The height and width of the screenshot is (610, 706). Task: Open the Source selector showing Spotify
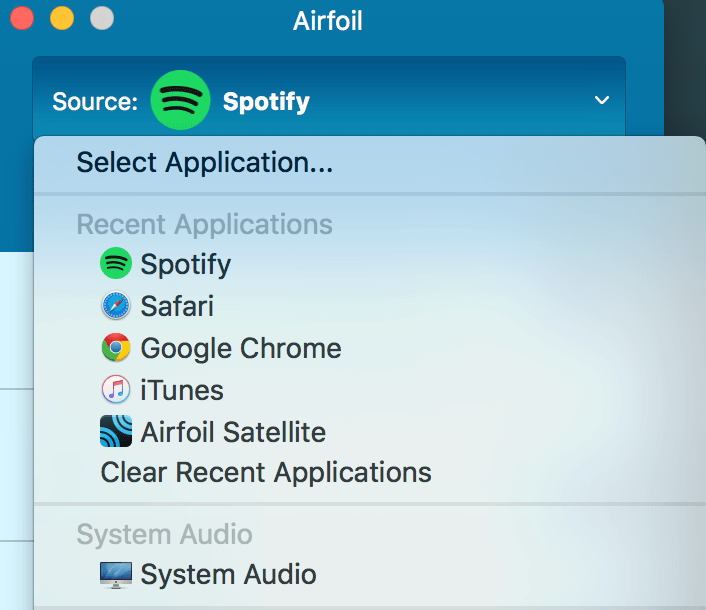(329, 100)
